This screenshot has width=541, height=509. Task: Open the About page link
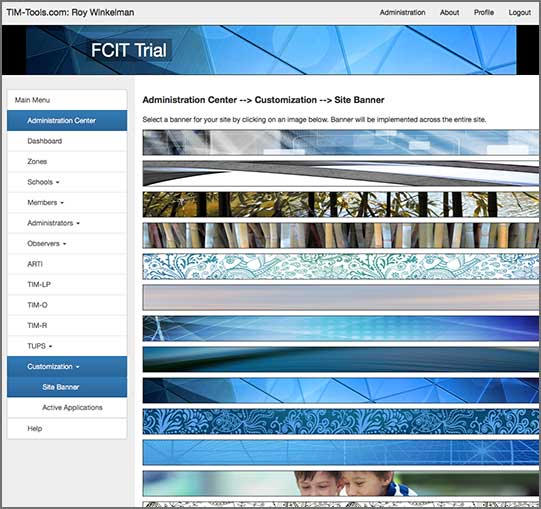point(449,12)
